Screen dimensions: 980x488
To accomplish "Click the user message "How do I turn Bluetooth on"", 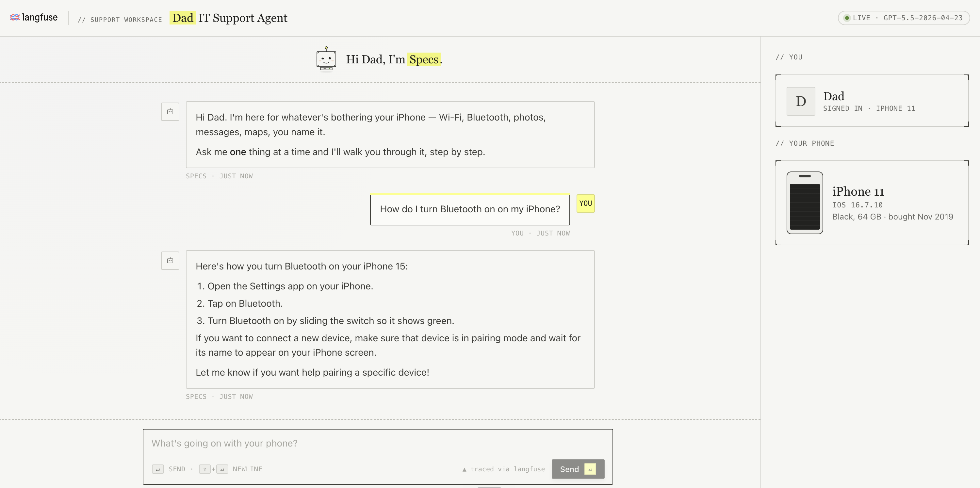I will (x=470, y=209).
